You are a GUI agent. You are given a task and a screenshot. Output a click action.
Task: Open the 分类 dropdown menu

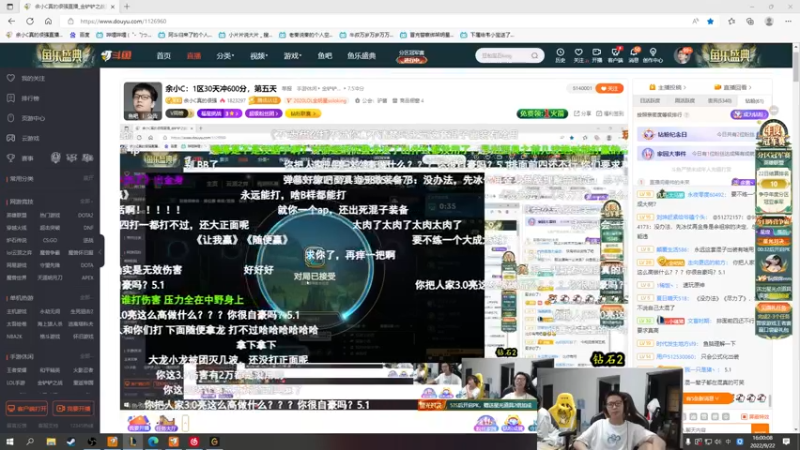tap(224, 56)
